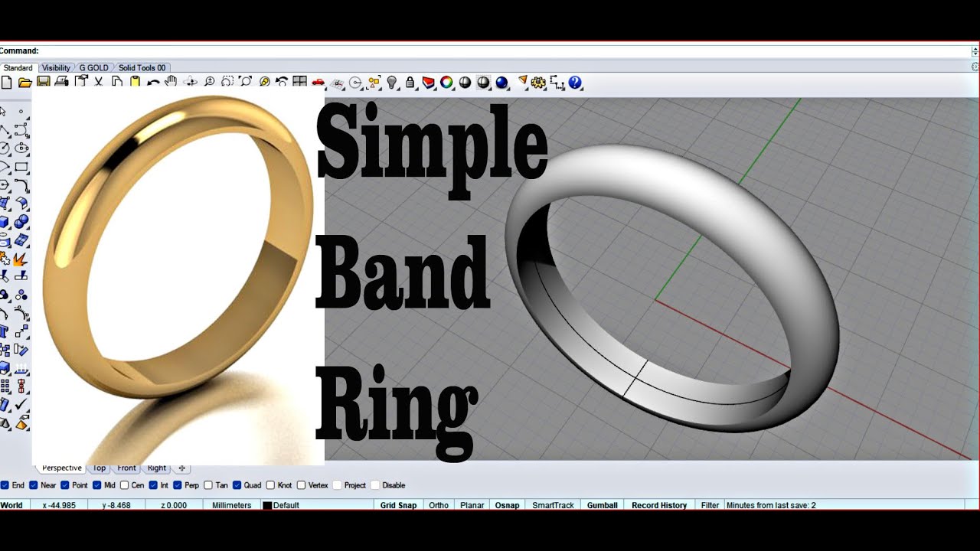The width and height of the screenshot is (980, 551).
Task: Select the Rectangle tool in sidebar
Action: click(21, 166)
